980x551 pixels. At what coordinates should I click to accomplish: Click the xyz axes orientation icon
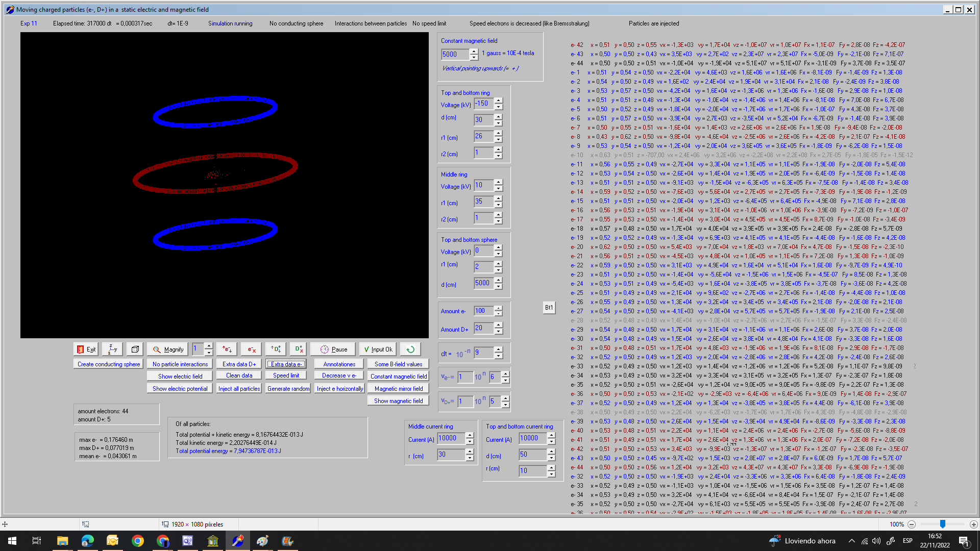(x=112, y=349)
